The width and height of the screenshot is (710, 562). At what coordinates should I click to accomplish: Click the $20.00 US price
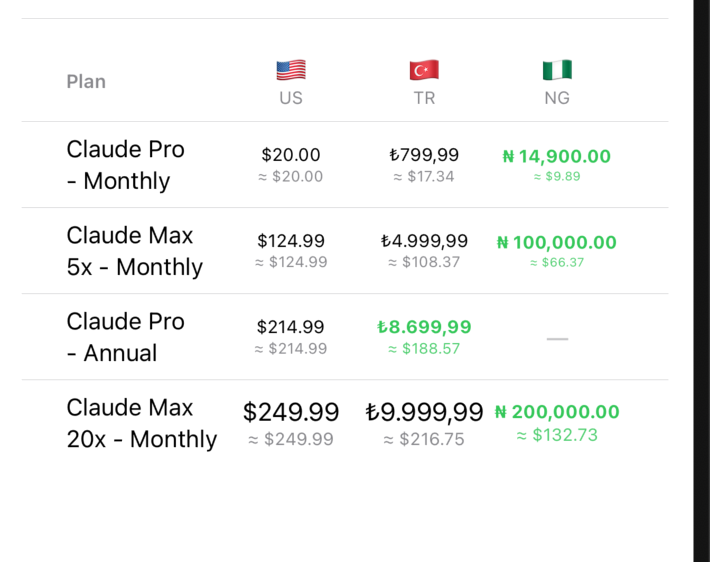coord(291,155)
